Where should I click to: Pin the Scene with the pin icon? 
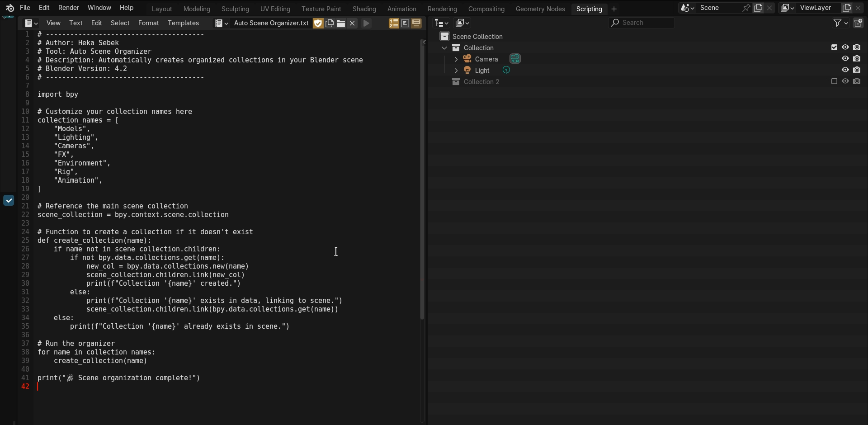click(x=746, y=8)
